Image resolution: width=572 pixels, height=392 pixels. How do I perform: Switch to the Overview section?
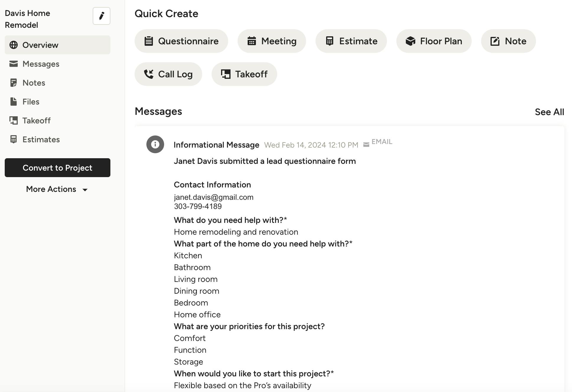[x=40, y=45]
